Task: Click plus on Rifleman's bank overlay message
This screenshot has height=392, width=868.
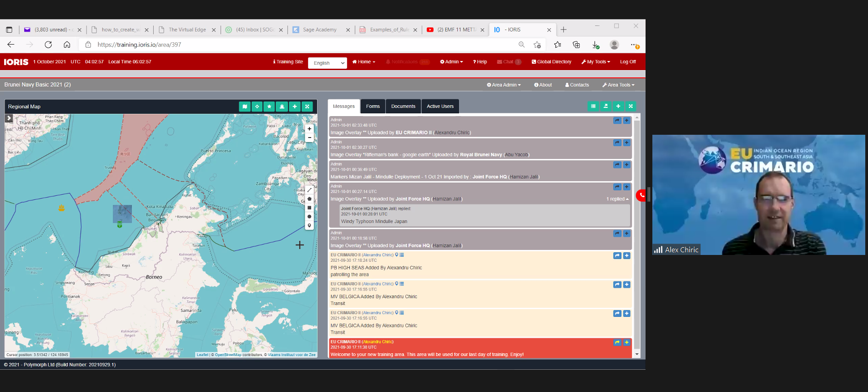Action: 626,143
